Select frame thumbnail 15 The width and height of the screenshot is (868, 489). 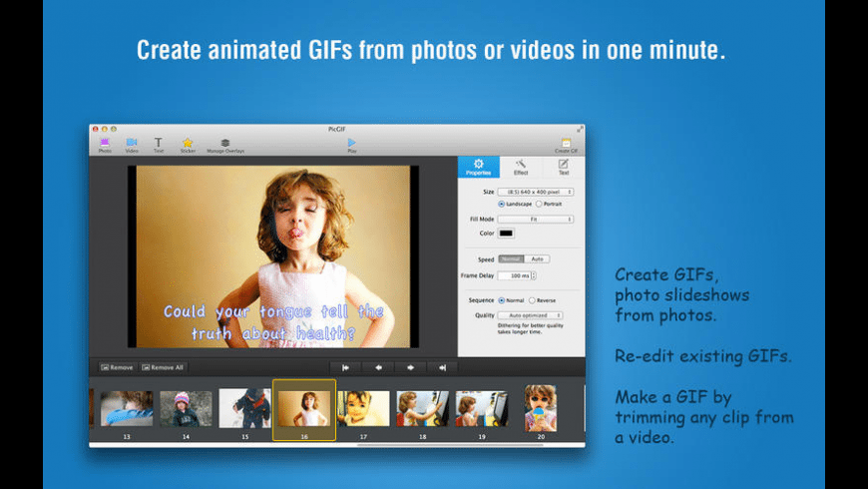(244, 408)
